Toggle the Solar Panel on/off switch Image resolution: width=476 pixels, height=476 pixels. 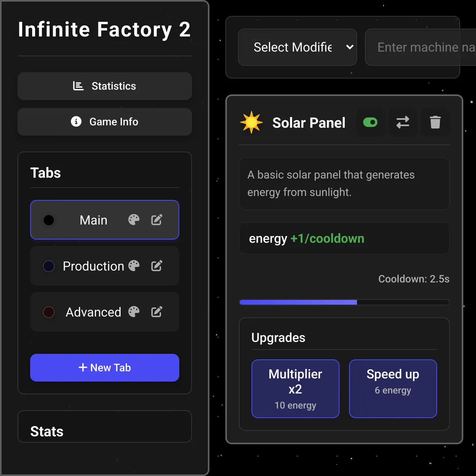pyautogui.click(x=370, y=122)
